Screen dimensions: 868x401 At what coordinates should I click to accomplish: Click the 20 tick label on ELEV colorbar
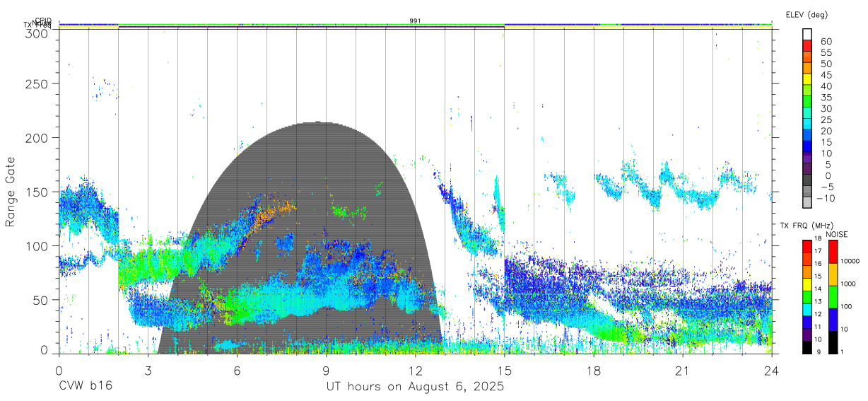click(x=826, y=132)
